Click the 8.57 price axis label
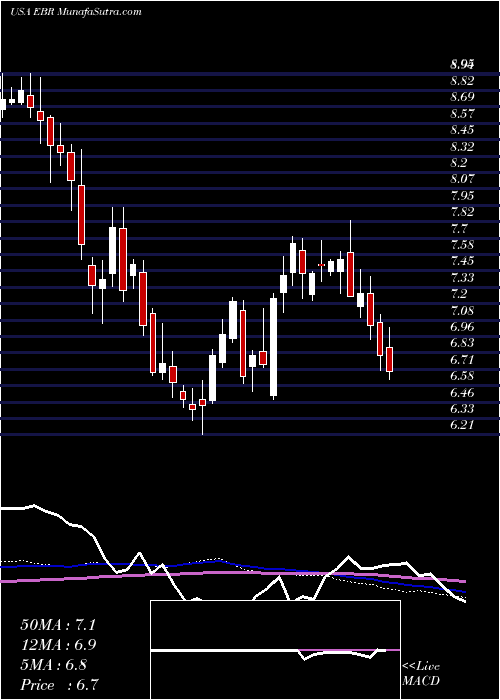 pos(462,113)
